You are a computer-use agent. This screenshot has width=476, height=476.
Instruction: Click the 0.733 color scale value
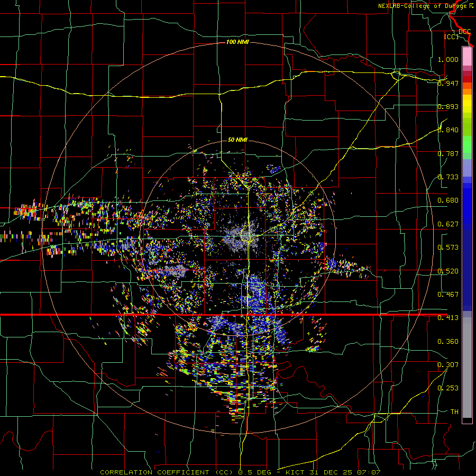click(x=448, y=177)
